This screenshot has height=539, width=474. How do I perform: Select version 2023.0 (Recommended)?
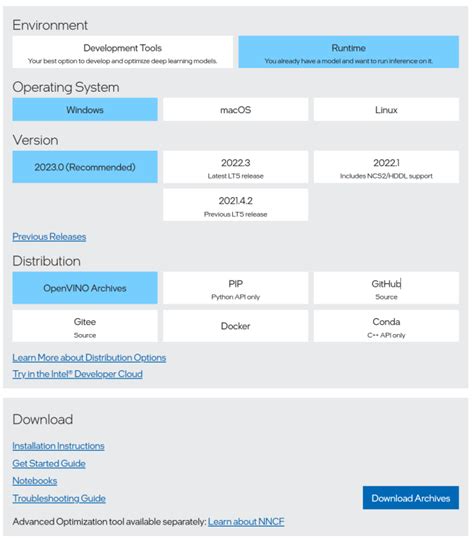click(85, 167)
